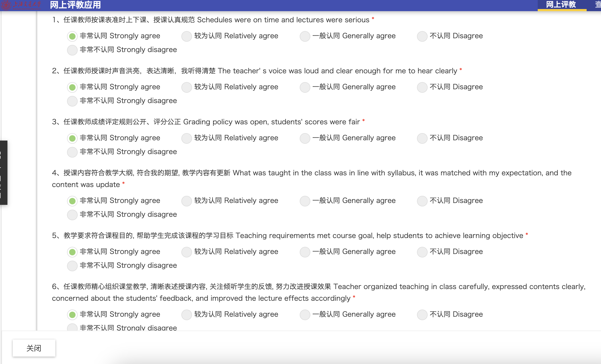Select Relatively agree for question 1
The width and height of the screenshot is (601, 364).
187,36
